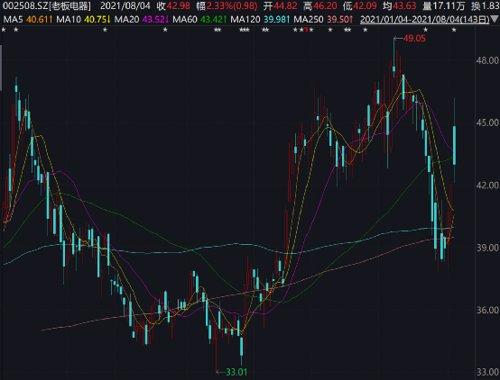Click the star marker below MA60 label
This screenshot has width=500, height=380.
(217, 30)
